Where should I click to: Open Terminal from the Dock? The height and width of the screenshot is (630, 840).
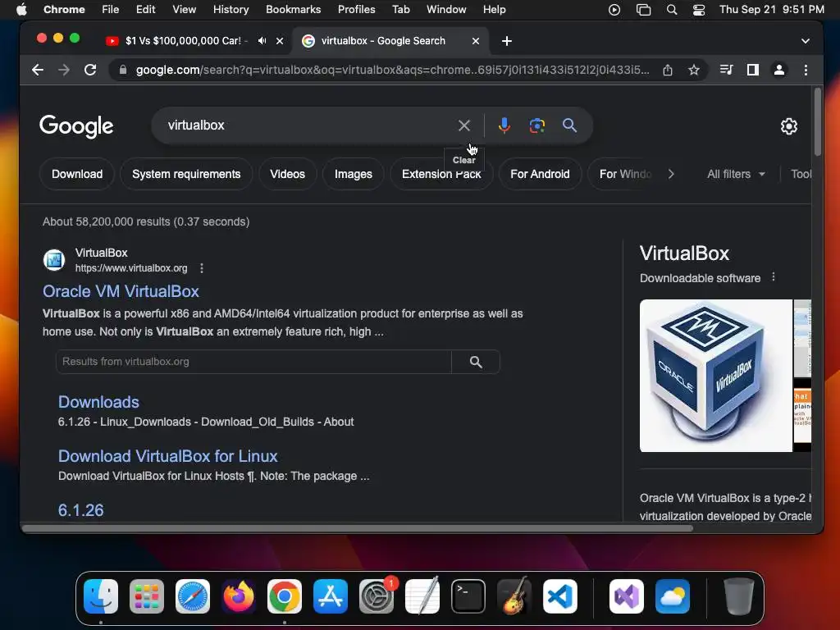click(468, 596)
